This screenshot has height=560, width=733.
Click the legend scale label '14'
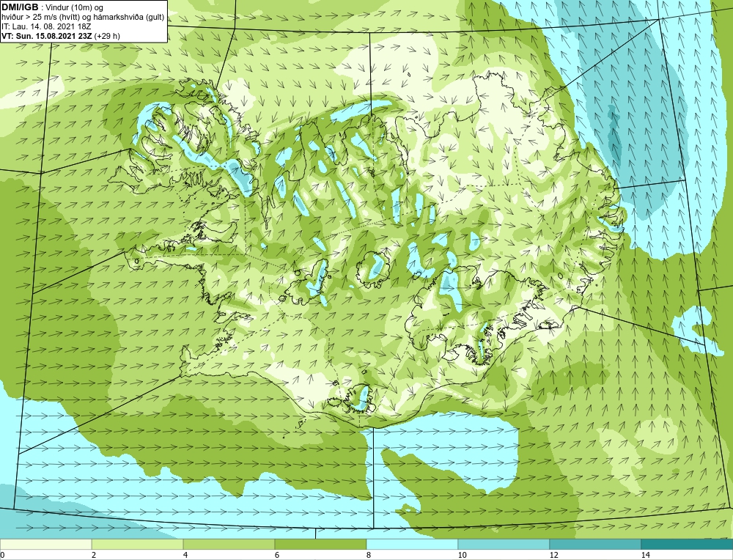[646, 555]
